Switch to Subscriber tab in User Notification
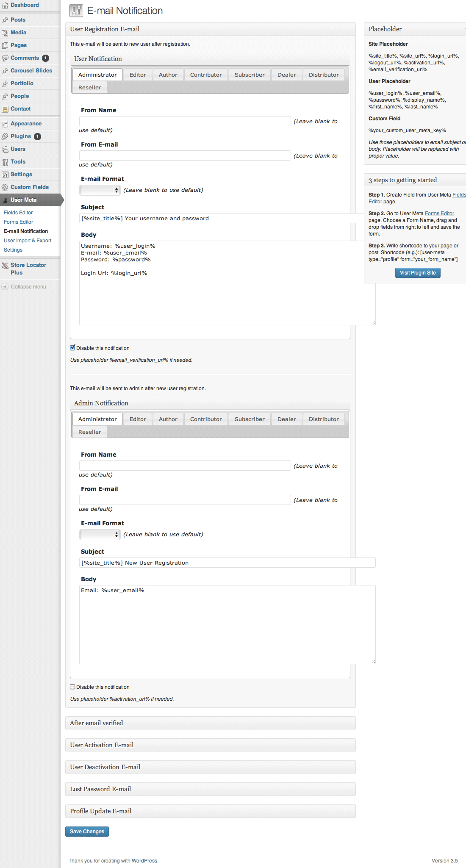Image resolution: width=466 pixels, height=868 pixels. pyautogui.click(x=250, y=75)
